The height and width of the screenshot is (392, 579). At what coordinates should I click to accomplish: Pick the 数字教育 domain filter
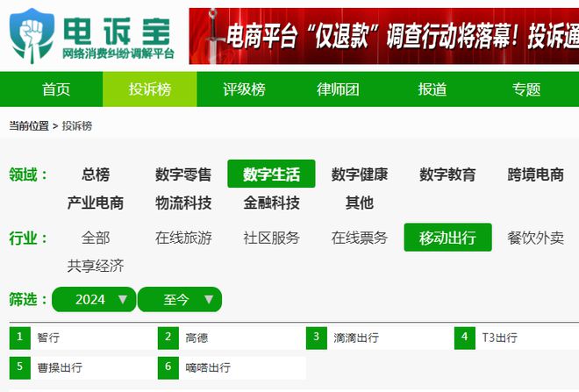(447, 175)
